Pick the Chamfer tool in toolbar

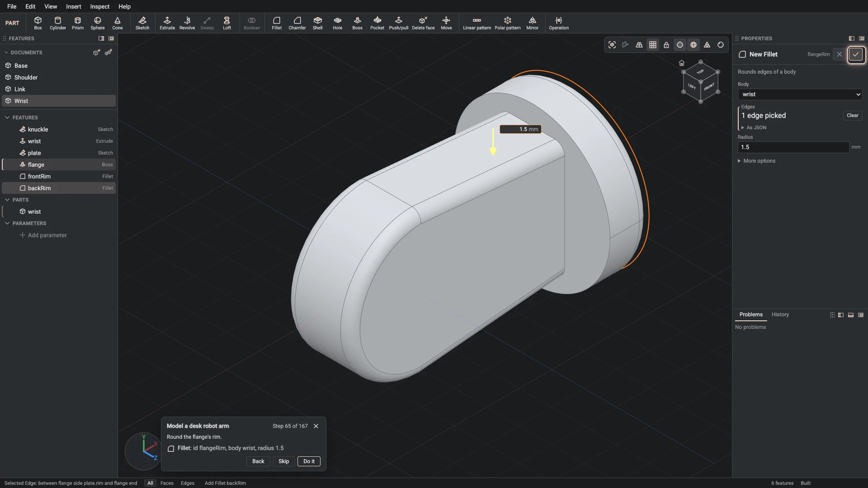(297, 23)
